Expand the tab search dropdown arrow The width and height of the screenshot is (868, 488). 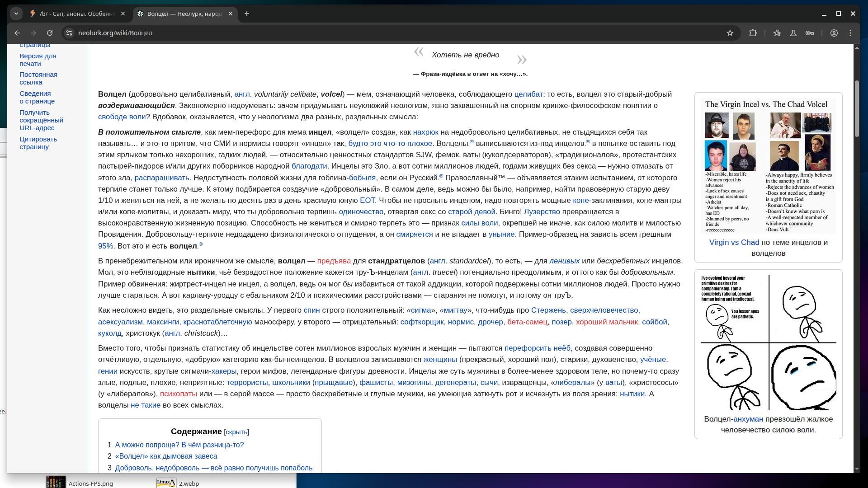[x=16, y=14]
